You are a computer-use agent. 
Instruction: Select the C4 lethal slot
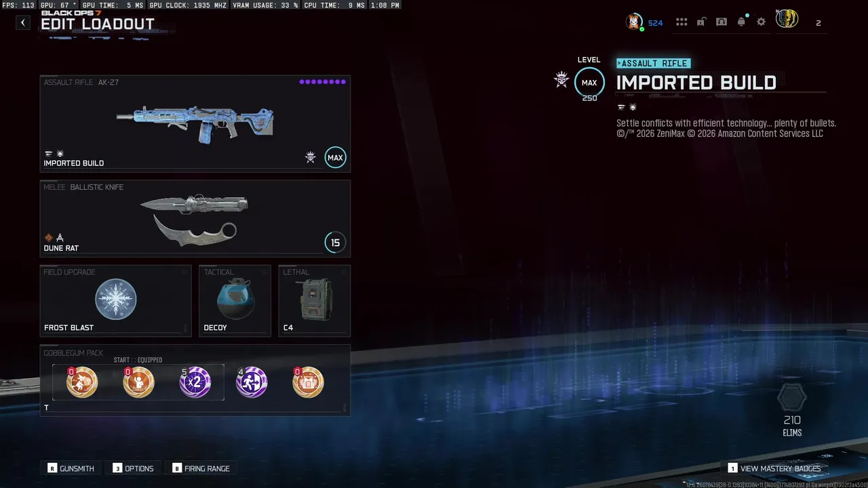click(315, 300)
